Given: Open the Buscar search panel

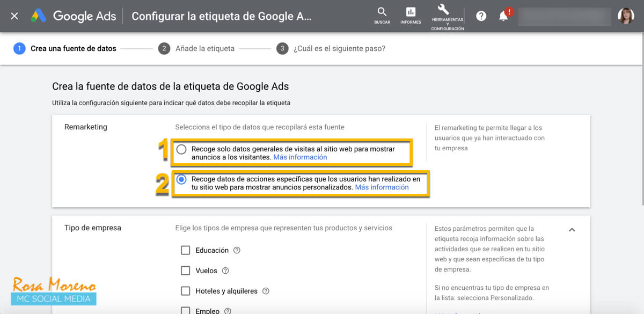Looking at the screenshot, I should tap(382, 15).
